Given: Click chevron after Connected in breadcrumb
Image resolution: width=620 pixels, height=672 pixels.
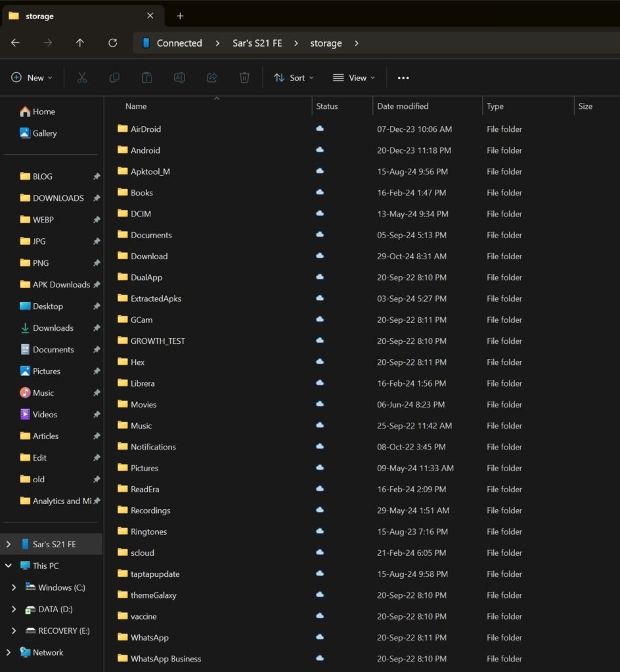Looking at the screenshot, I should pos(217,43).
